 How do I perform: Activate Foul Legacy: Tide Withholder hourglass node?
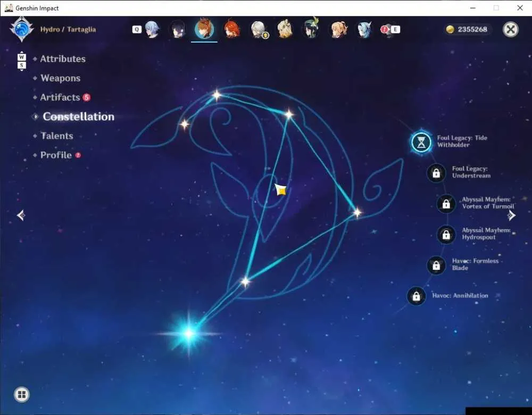[x=421, y=142]
